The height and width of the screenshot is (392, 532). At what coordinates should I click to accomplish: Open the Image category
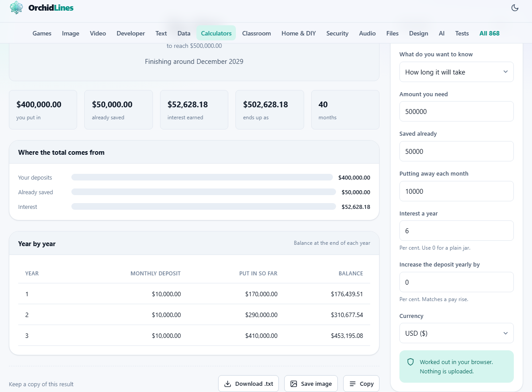70,33
